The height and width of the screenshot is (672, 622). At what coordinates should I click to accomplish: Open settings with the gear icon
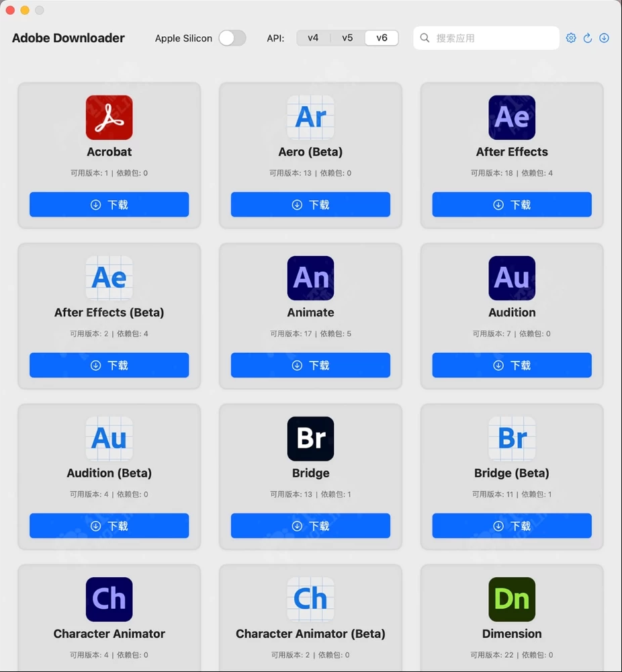point(571,38)
